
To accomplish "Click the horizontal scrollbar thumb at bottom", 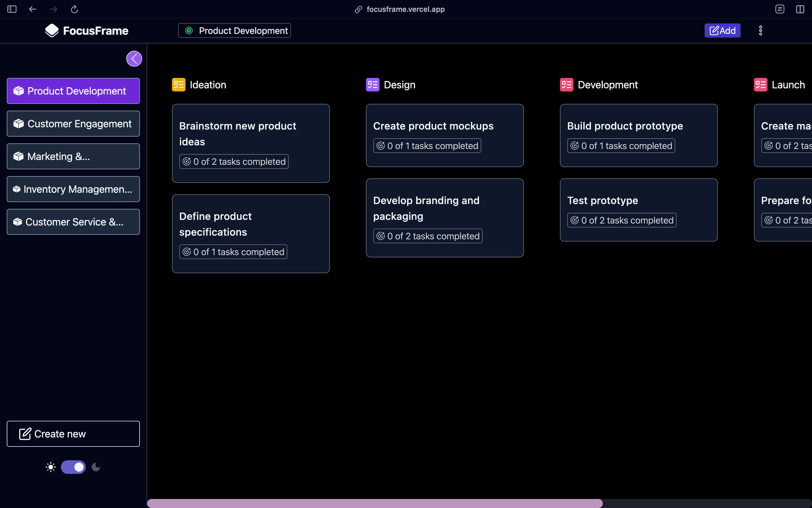I will (375, 503).
